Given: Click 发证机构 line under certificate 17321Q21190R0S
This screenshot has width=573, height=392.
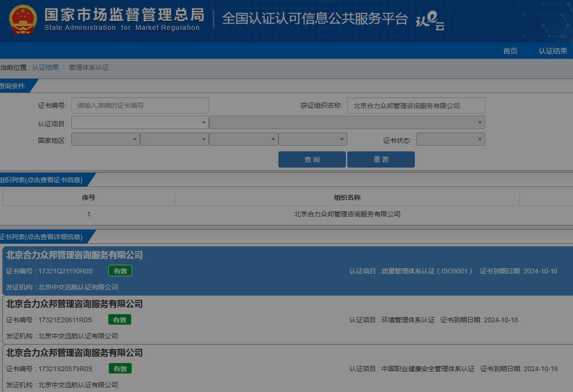Looking at the screenshot, I should [62, 287].
